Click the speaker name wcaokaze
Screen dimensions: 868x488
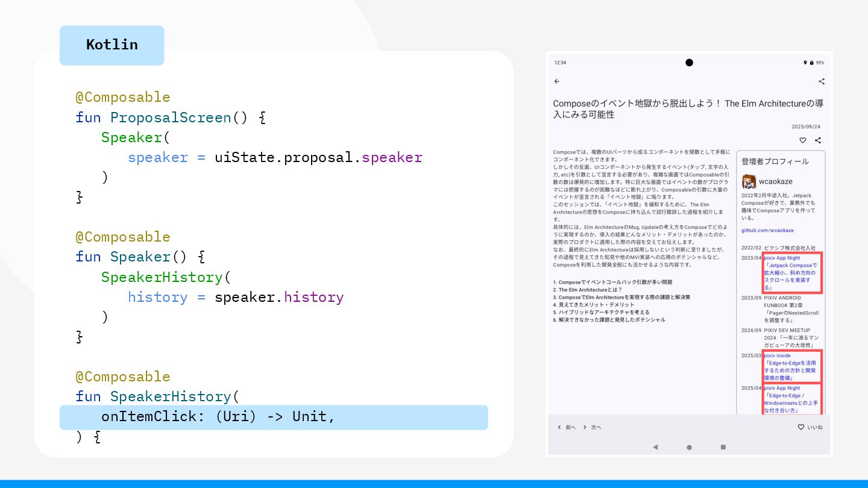pos(776,181)
